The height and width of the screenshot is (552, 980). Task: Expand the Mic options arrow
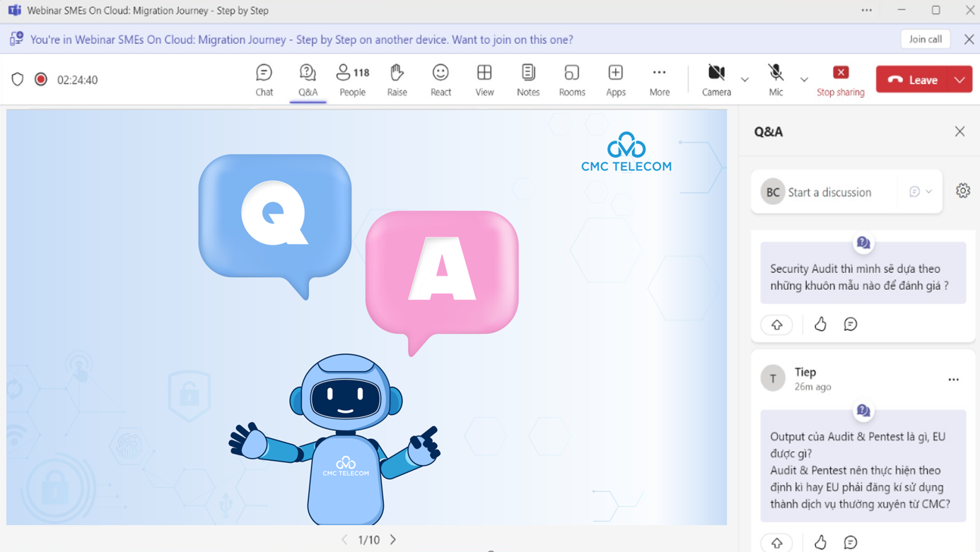click(804, 80)
